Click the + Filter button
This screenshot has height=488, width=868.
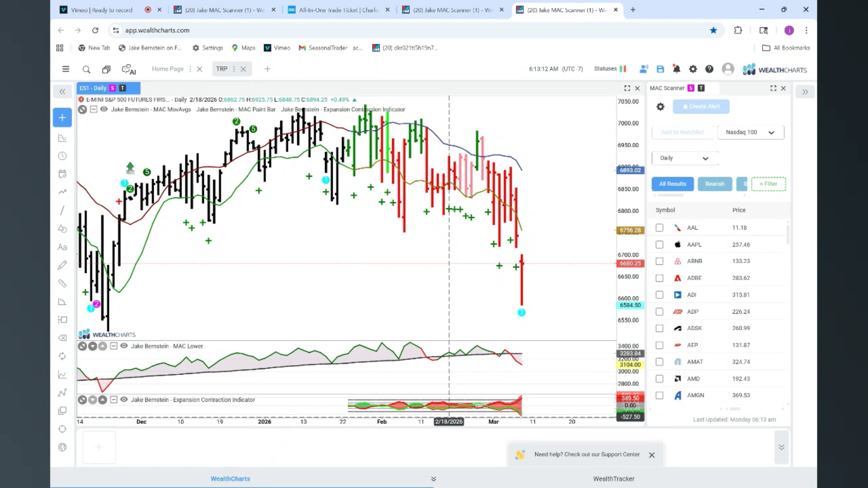769,184
